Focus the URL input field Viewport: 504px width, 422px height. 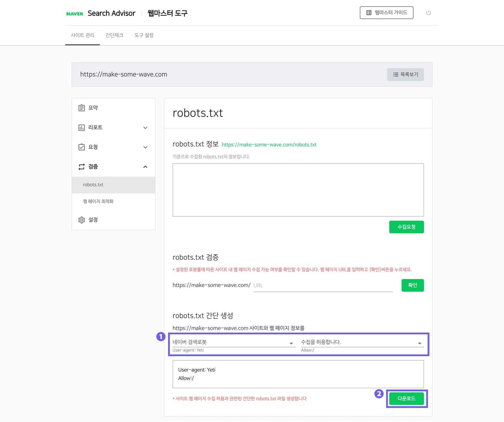(x=323, y=286)
